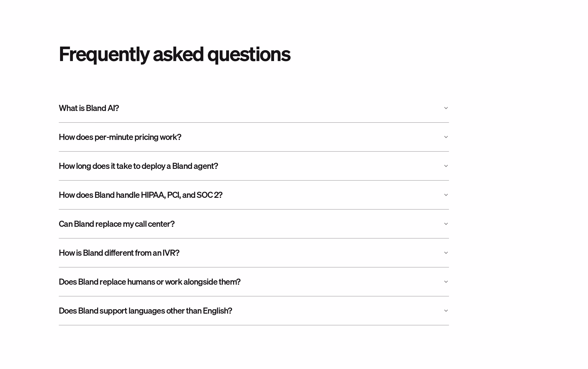Click the chevron for HIPAA, PCI, SOC 2 question

pos(446,195)
